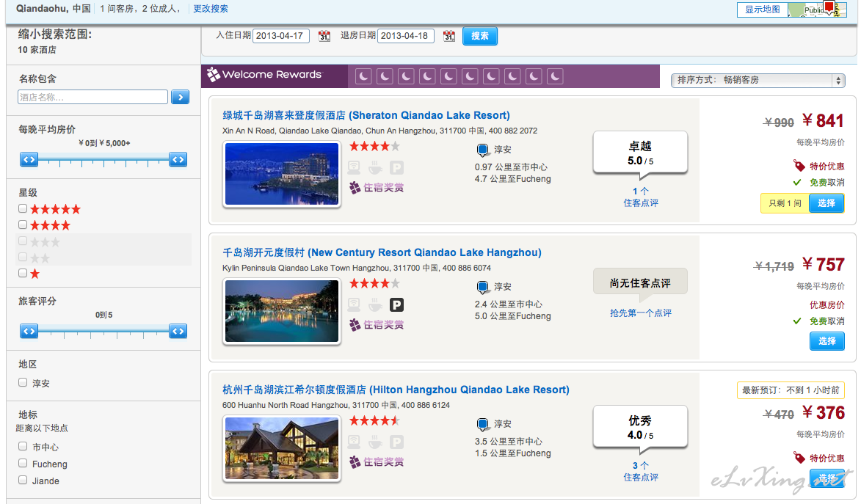Click the location pin icon for New Century Resort
Screen dimensions: 861x504
[482, 287]
